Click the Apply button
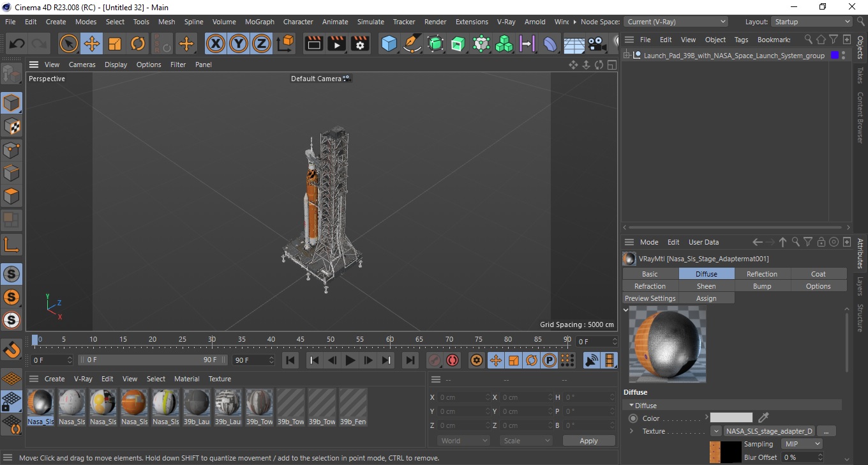Screen dimensions: 868x465 pyautogui.click(x=588, y=441)
